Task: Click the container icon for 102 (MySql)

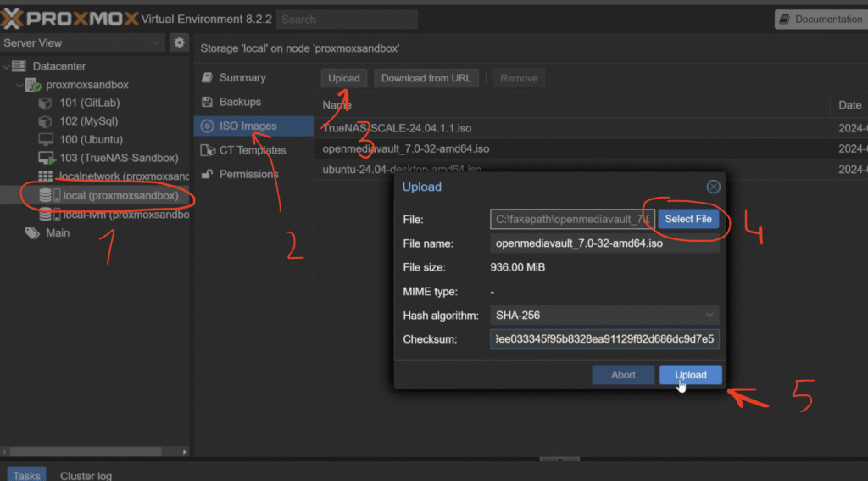Action: (x=45, y=121)
